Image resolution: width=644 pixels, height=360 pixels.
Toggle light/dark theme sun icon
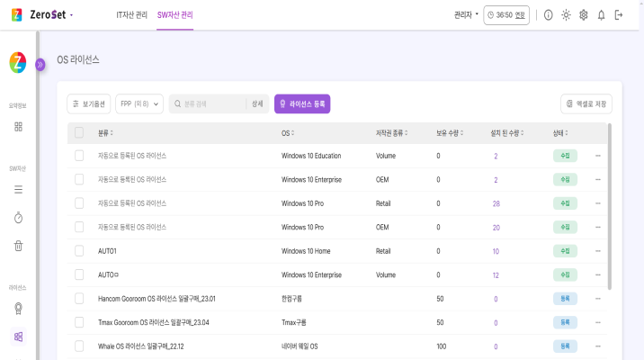(566, 15)
